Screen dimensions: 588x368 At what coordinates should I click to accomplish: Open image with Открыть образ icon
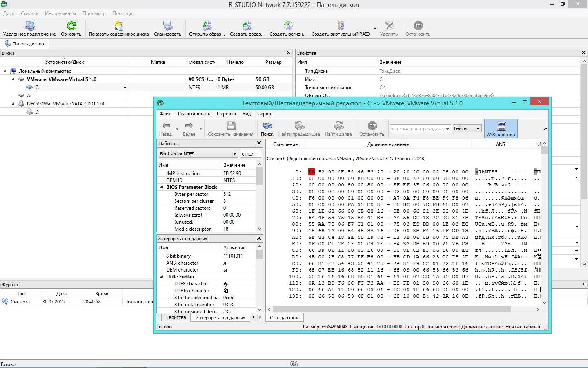pyautogui.click(x=207, y=26)
